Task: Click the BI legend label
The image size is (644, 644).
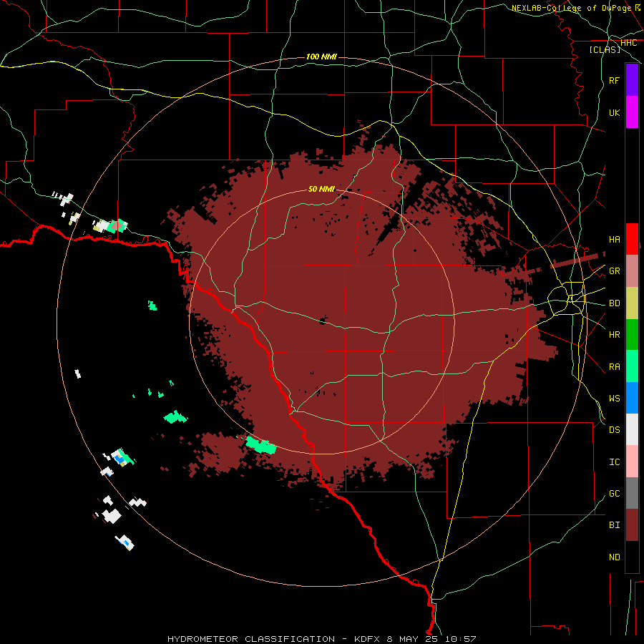Action: pyautogui.click(x=614, y=525)
